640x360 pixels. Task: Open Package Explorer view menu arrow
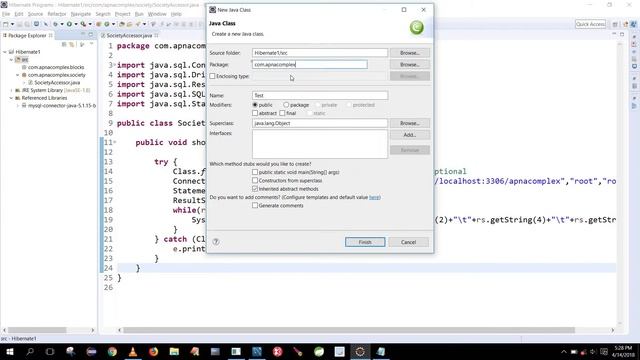pos(91,44)
